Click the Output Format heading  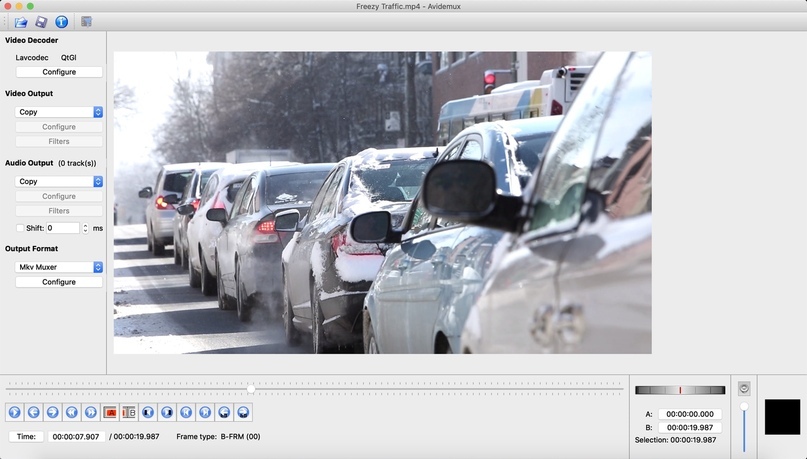[31, 249]
